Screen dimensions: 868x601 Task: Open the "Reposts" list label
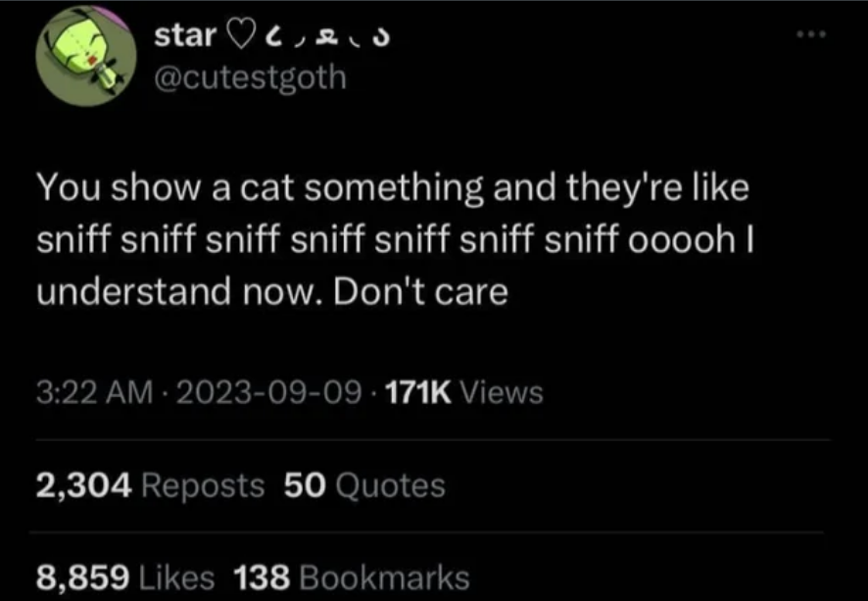203,484
